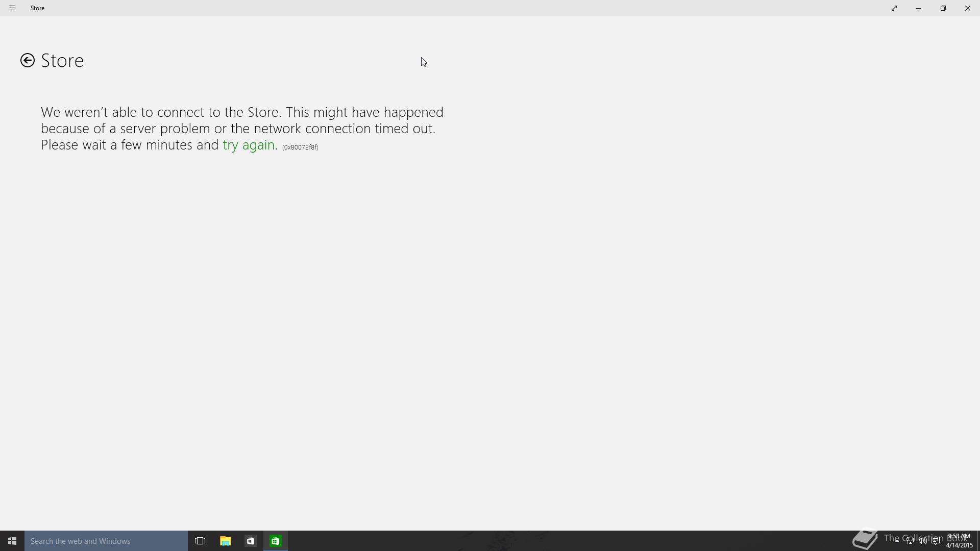The width and height of the screenshot is (980, 551).
Task: Open the Windows Start menu
Action: pyautogui.click(x=12, y=541)
